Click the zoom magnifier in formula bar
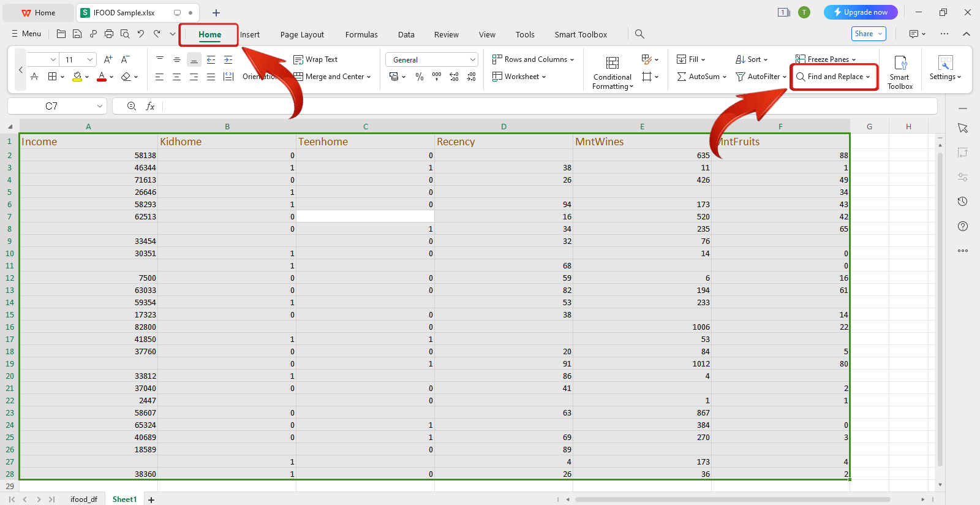The height and width of the screenshot is (505, 980). [x=132, y=106]
